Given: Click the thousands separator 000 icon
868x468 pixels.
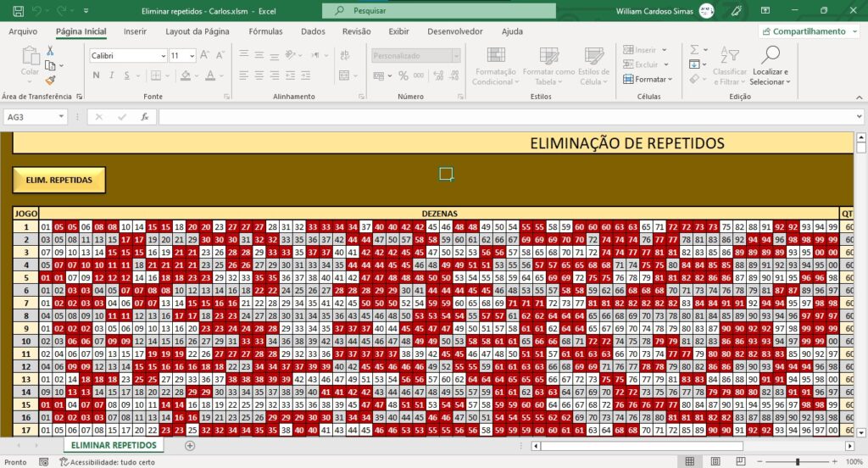Looking at the screenshot, I should point(419,75).
